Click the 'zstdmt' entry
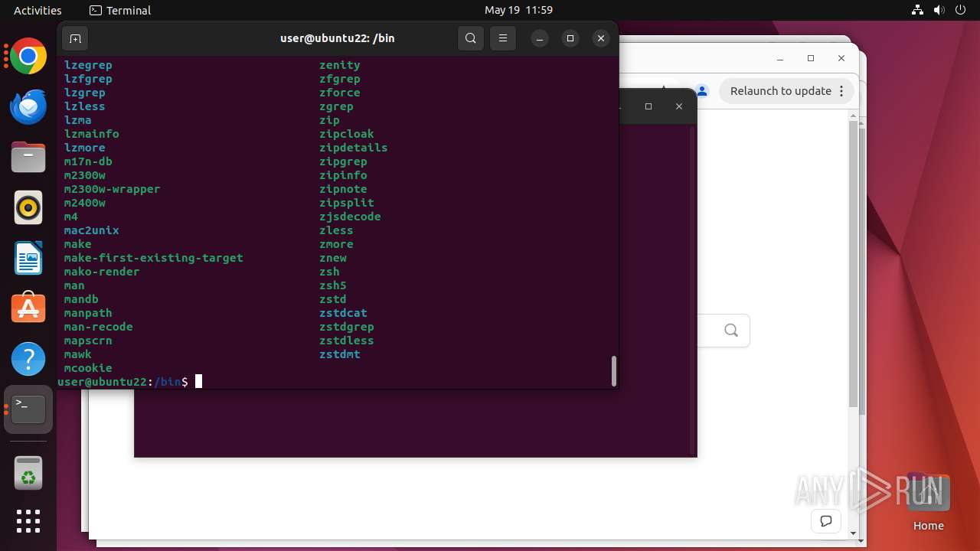 point(339,354)
